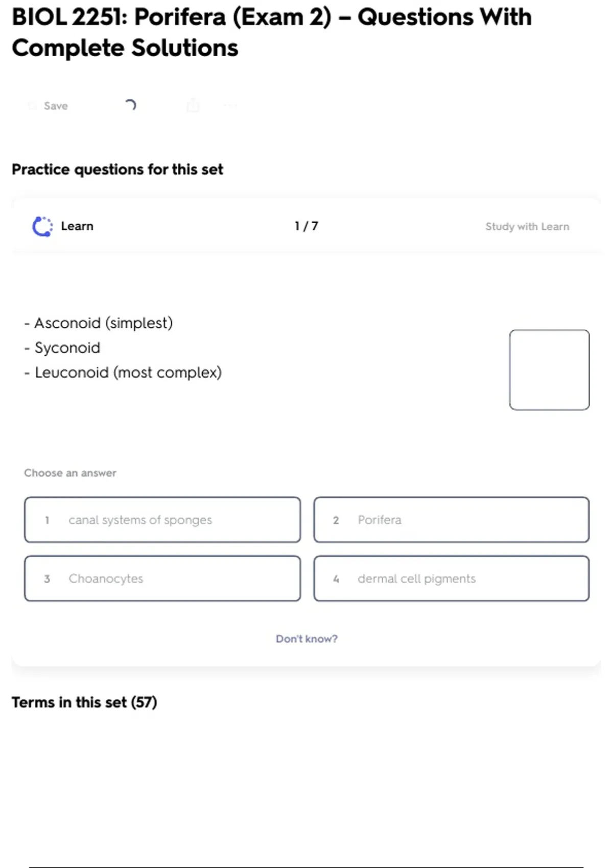The width and height of the screenshot is (613, 868).
Task: Click the Save bookmark button
Action: coord(49,106)
